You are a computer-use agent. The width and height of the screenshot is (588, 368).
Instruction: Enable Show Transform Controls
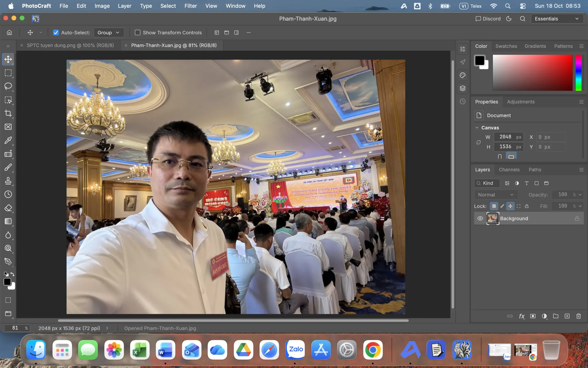point(138,32)
